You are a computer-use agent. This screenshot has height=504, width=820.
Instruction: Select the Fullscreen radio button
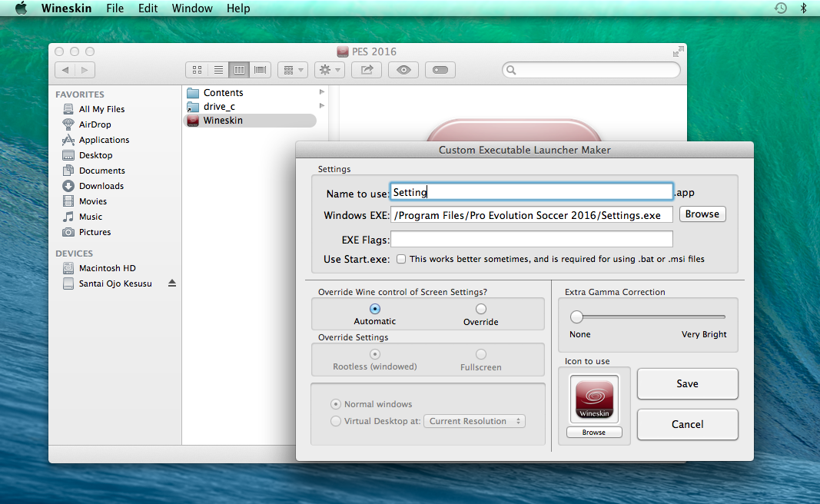pos(481,354)
